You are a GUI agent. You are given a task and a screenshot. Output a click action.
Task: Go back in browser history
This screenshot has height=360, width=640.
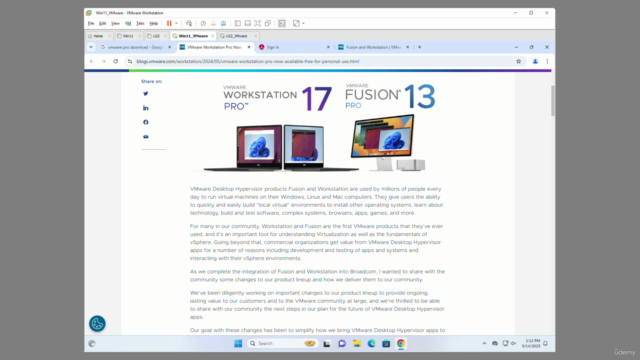coord(92,62)
